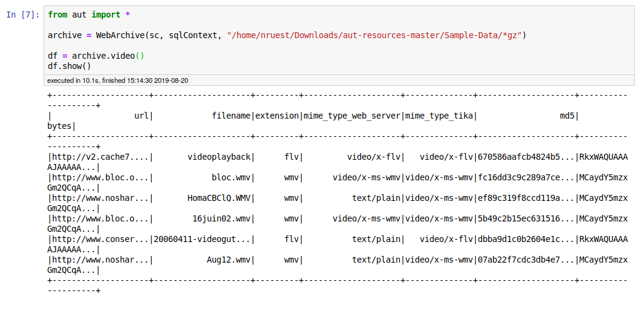The image size is (644, 311).
Task: Click the 'Aug12.wmv' filename cell
Action: 229,260
